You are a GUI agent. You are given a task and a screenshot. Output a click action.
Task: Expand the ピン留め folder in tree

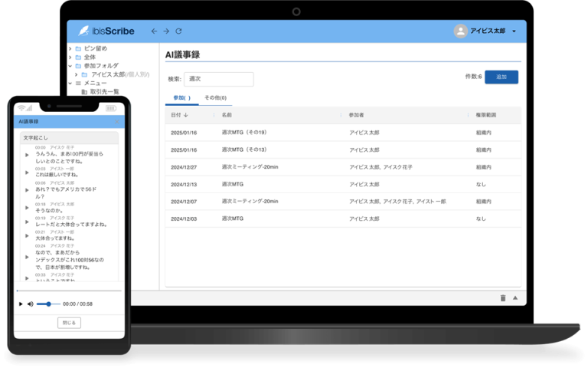pos(70,49)
